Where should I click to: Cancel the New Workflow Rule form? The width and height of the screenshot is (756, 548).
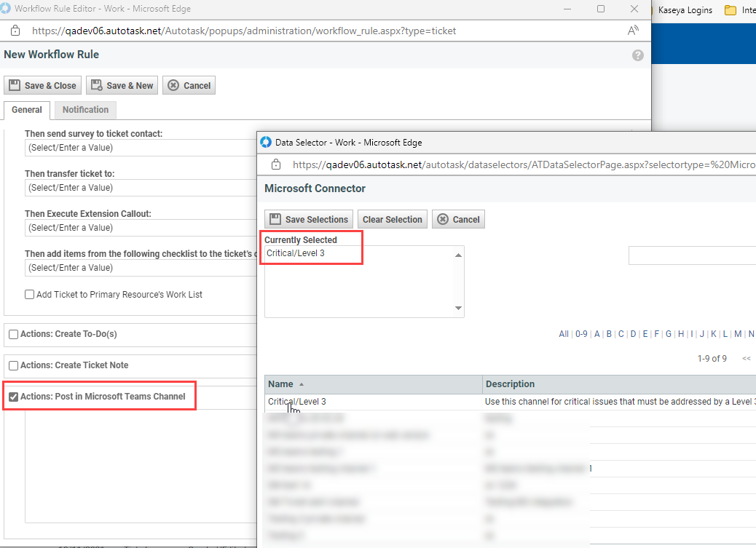[189, 85]
